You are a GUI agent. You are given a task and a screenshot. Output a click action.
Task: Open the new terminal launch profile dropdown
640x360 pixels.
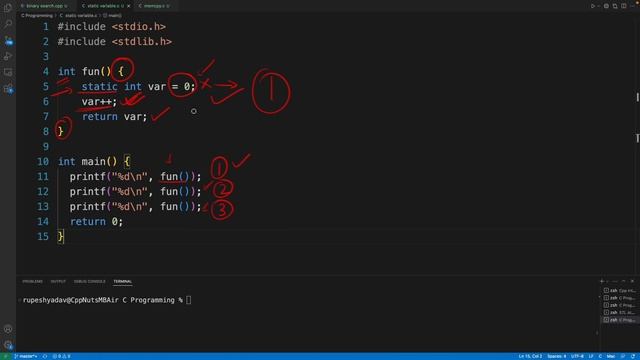click(607, 281)
